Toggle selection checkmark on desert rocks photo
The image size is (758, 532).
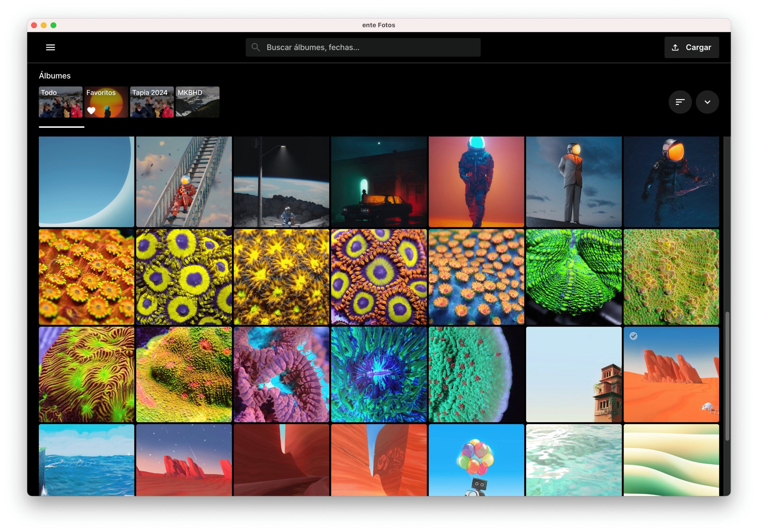coord(633,336)
